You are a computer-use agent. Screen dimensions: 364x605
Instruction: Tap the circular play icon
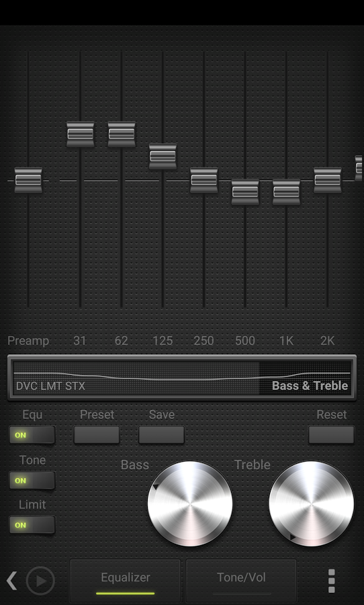coord(40,581)
